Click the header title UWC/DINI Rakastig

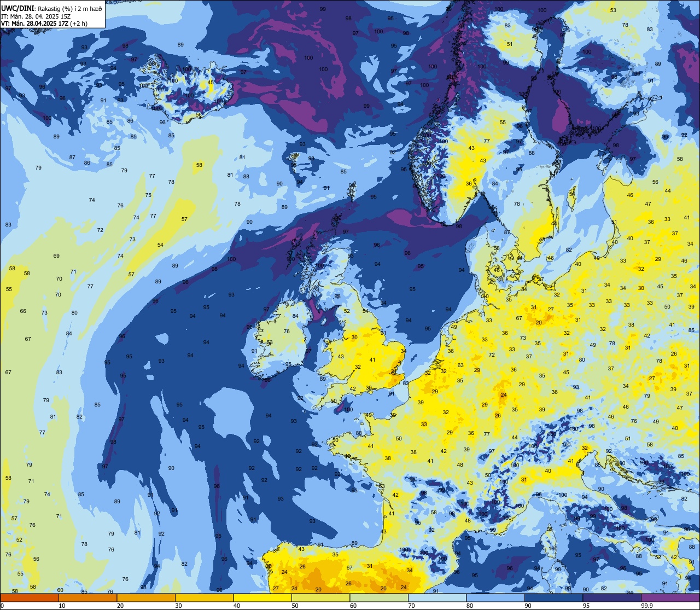pyautogui.click(x=51, y=8)
